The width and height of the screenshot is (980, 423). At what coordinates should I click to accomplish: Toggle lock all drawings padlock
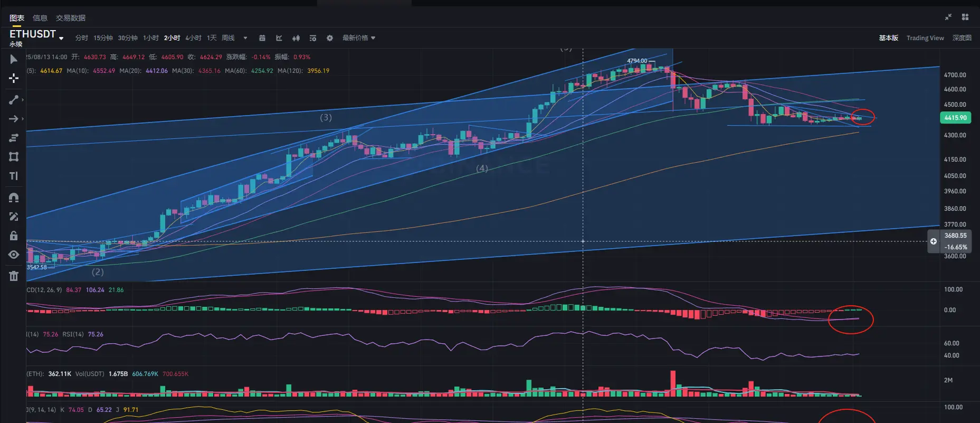click(x=14, y=236)
